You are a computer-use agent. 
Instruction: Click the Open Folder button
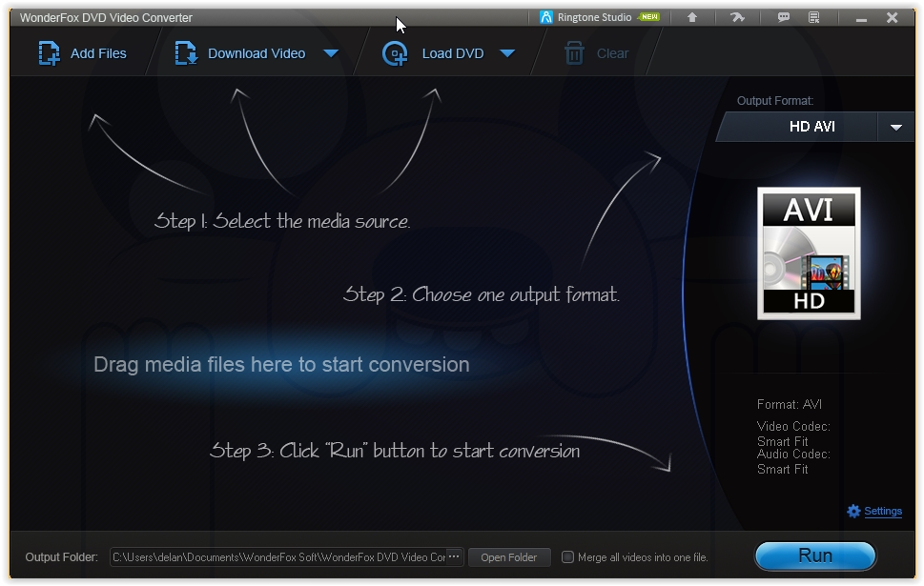509,557
